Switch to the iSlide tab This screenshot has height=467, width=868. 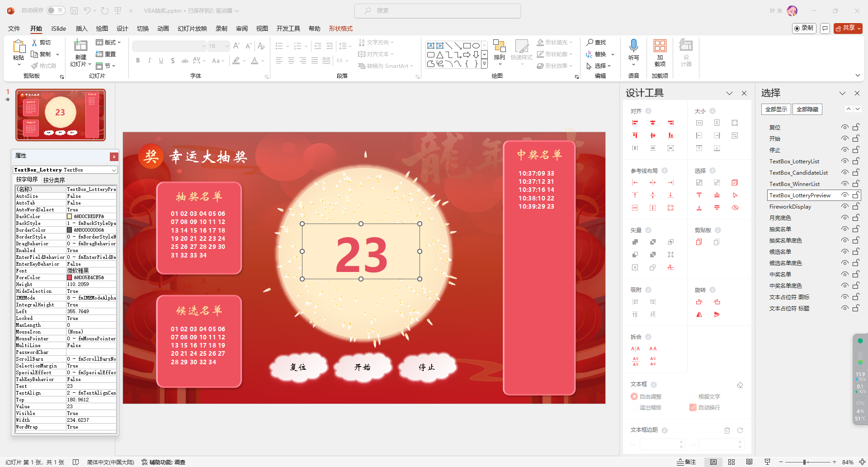[59, 29]
